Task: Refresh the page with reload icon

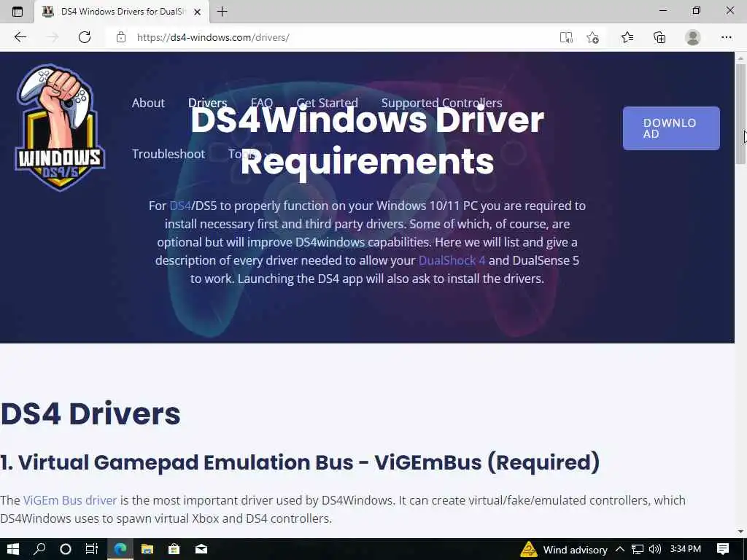Action: [x=85, y=37]
